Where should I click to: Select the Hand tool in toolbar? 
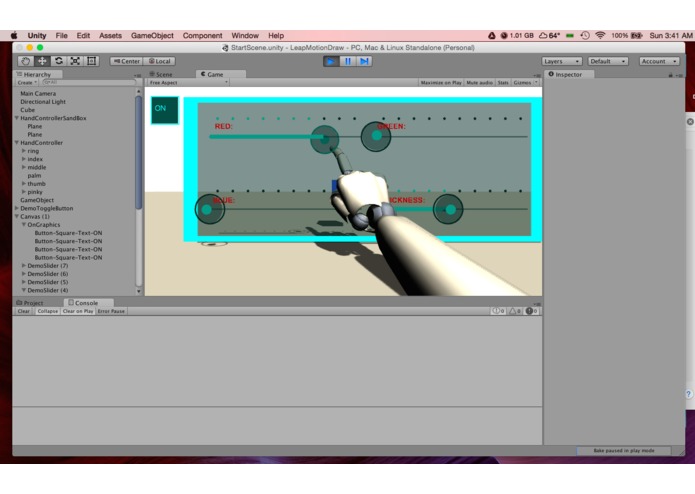coord(26,61)
